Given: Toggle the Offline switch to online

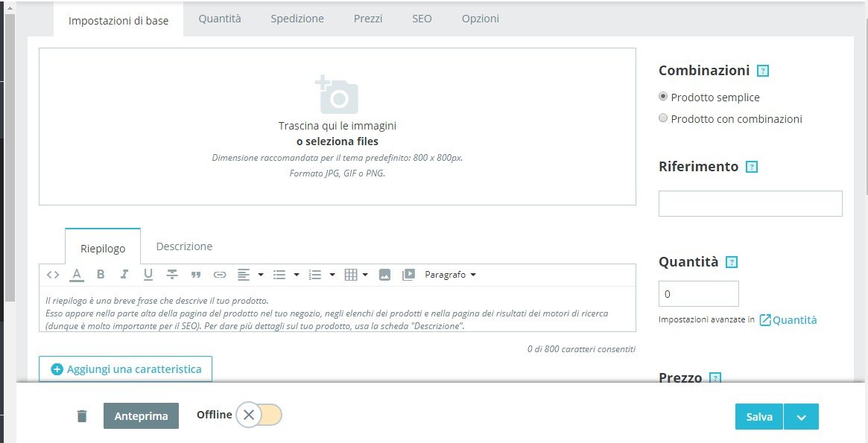Looking at the screenshot, I should (259, 415).
